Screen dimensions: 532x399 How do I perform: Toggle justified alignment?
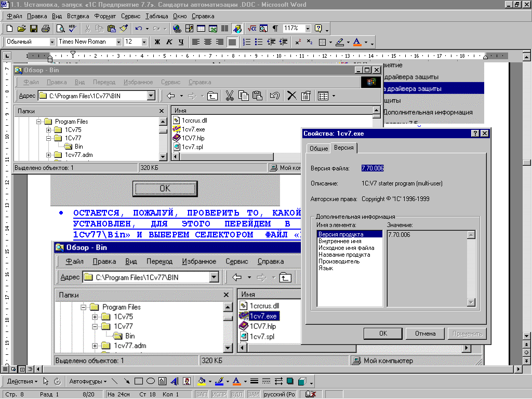pos(232,42)
